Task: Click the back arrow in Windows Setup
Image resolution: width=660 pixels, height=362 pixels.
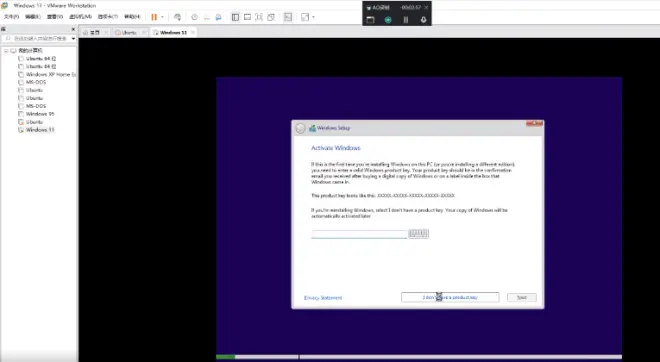Action: coord(300,128)
